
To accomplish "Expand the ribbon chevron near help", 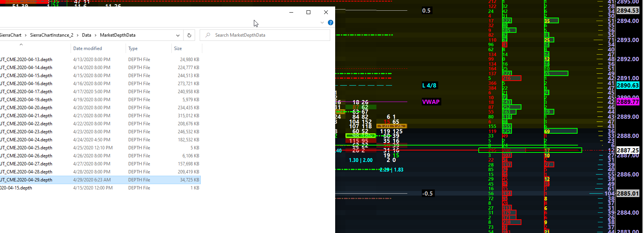I will (x=322, y=23).
